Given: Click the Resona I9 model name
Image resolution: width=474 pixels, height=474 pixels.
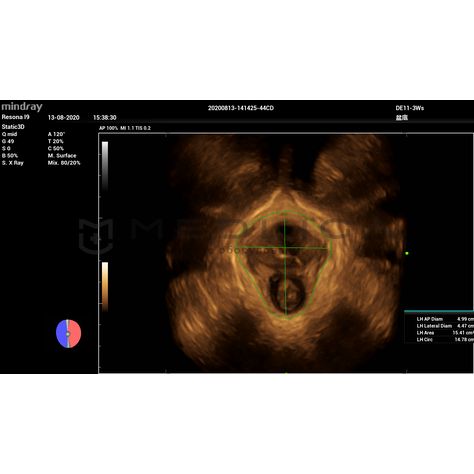Looking at the screenshot, I should (x=15, y=117).
